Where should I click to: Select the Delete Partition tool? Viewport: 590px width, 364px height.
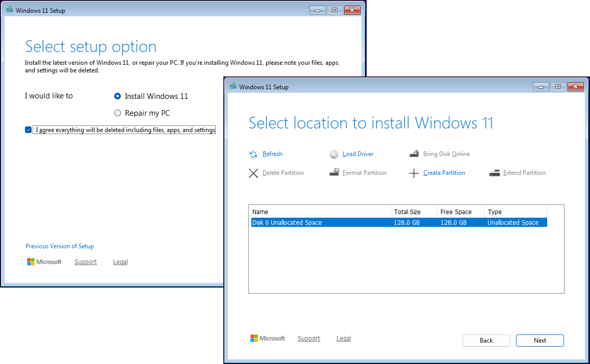pos(253,173)
